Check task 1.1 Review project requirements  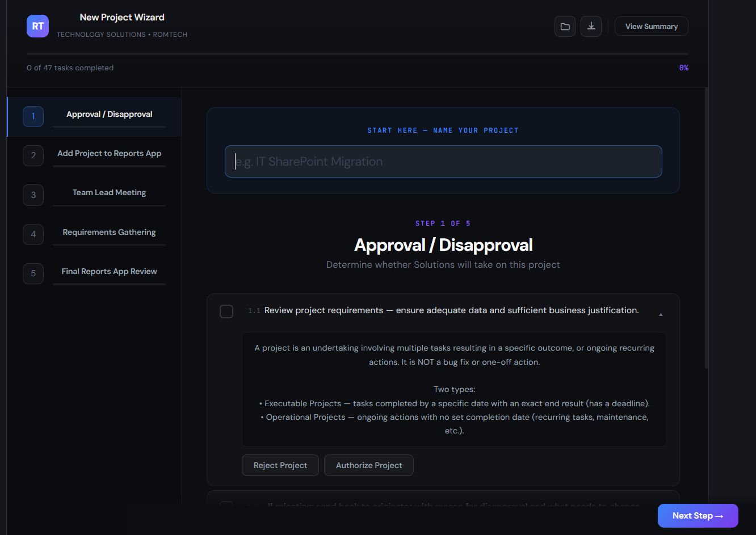point(226,311)
